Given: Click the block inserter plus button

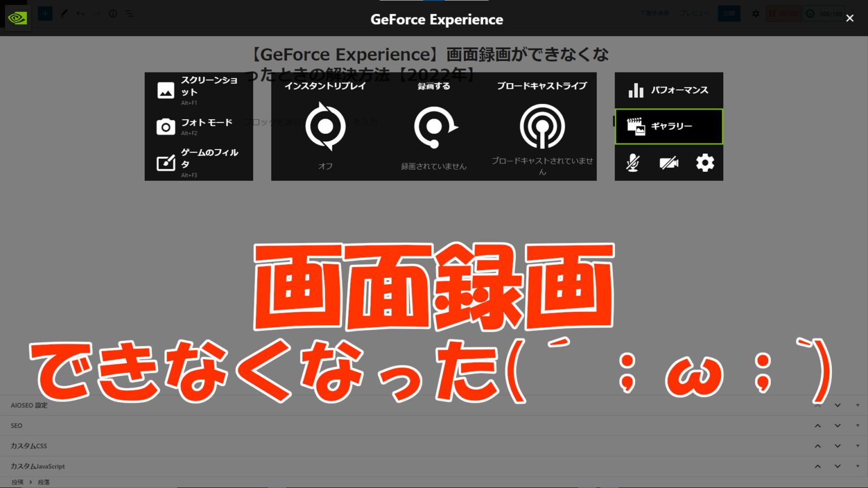Looking at the screenshot, I should [x=45, y=14].
